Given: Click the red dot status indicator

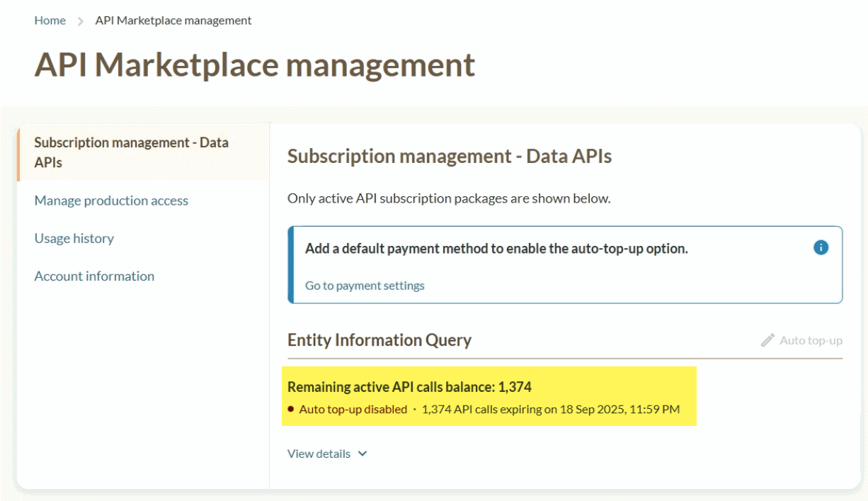Looking at the screenshot, I should [291, 409].
